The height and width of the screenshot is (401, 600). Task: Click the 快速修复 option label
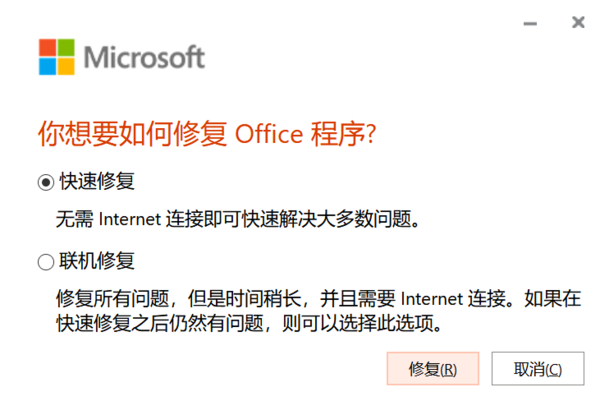click(97, 182)
